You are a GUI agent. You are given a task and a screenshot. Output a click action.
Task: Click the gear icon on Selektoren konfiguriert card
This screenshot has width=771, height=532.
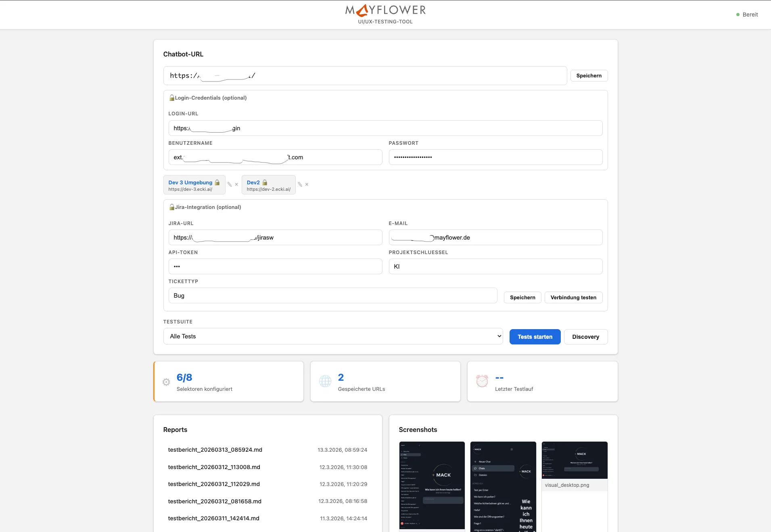click(x=166, y=382)
